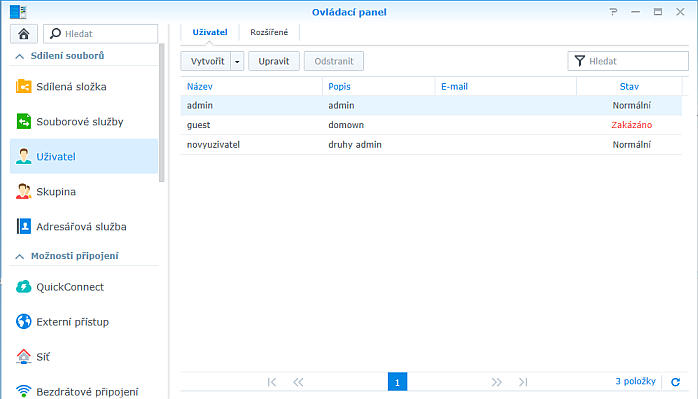Switch to the Uživatel tab

click(210, 33)
